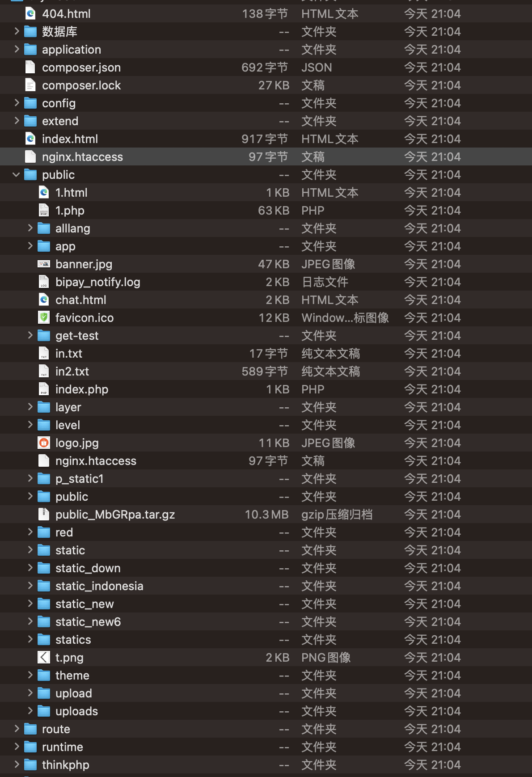Click the composer.lock file name
The width and height of the screenshot is (532, 777).
pyautogui.click(x=81, y=85)
